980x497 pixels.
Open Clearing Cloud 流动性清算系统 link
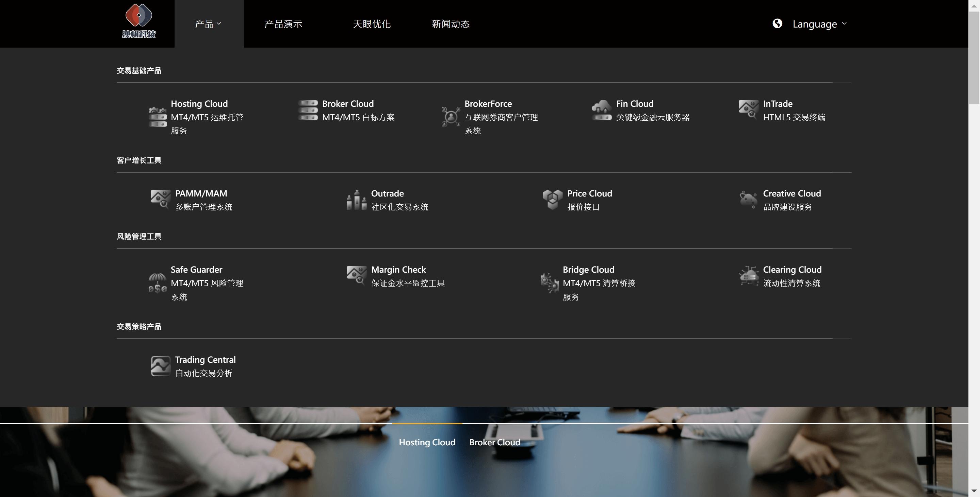pos(780,276)
